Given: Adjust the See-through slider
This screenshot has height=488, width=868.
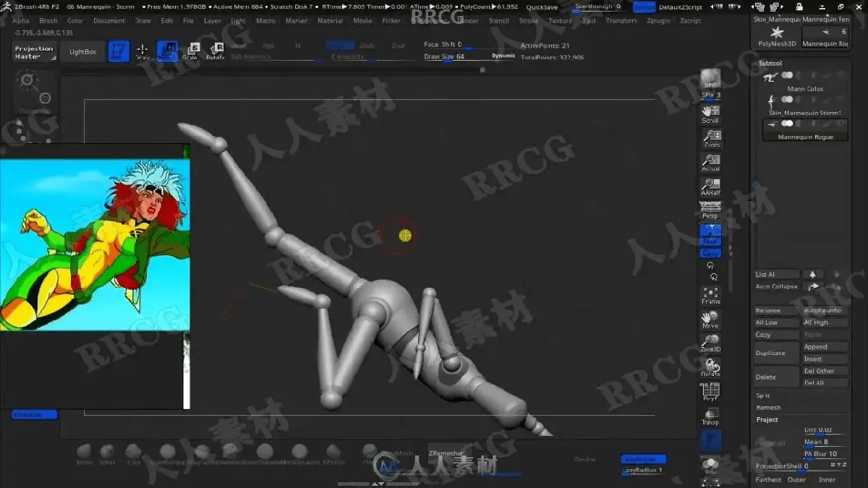Looking at the screenshot, I should click(x=600, y=7).
